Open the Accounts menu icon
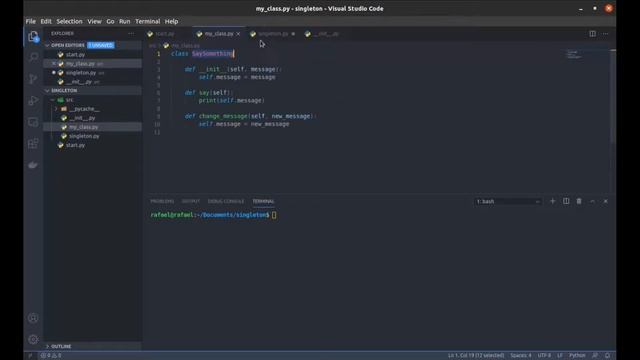The height and width of the screenshot is (360, 640). (x=33, y=318)
